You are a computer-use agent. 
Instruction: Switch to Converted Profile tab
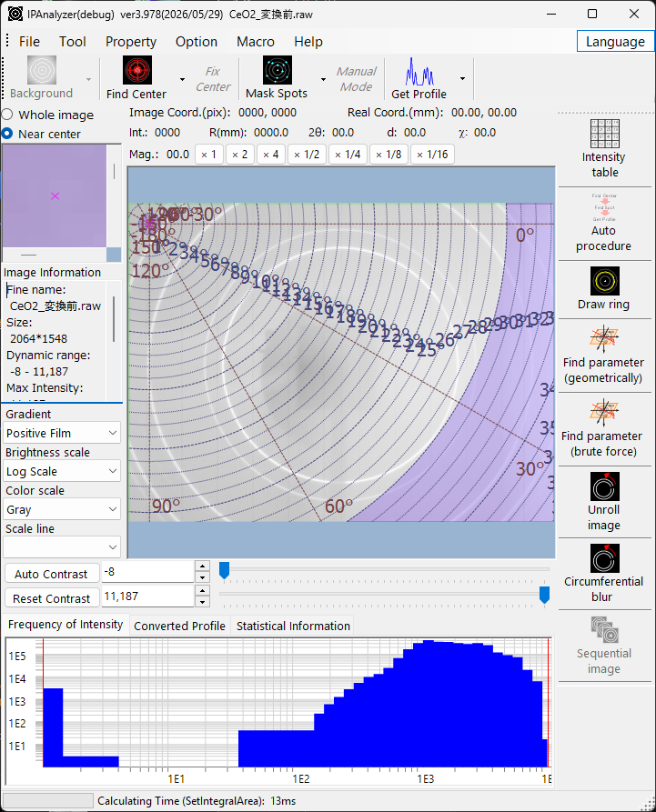(x=179, y=626)
